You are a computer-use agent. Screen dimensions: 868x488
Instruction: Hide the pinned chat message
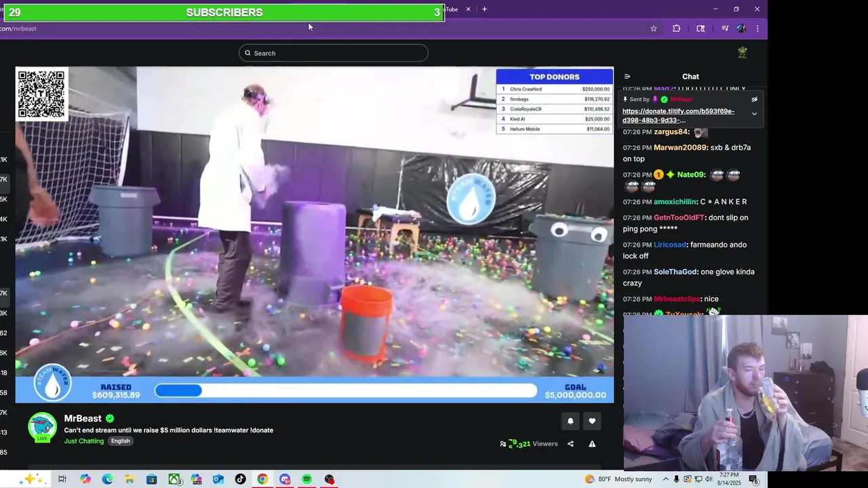click(x=754, y=99)
